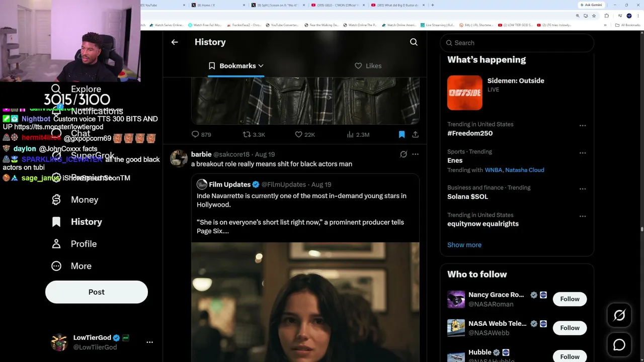
Task: Open account menu dots beside LowTierGod
Action: tap(149, 342)
